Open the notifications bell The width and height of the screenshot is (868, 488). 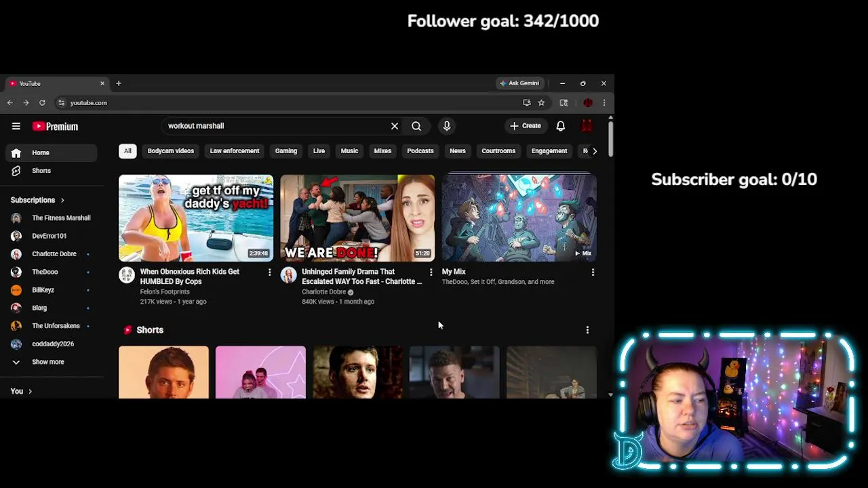click(x=561, y=126)
